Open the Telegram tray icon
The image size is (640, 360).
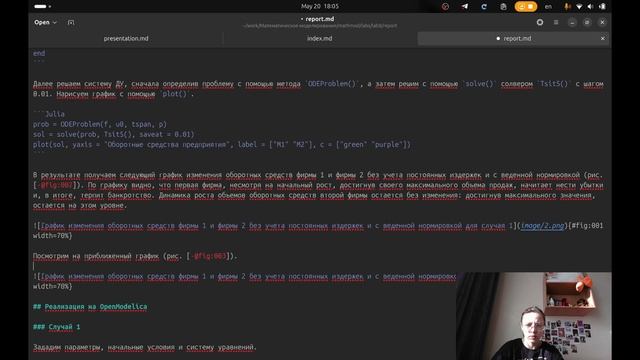tap(465, 7)
